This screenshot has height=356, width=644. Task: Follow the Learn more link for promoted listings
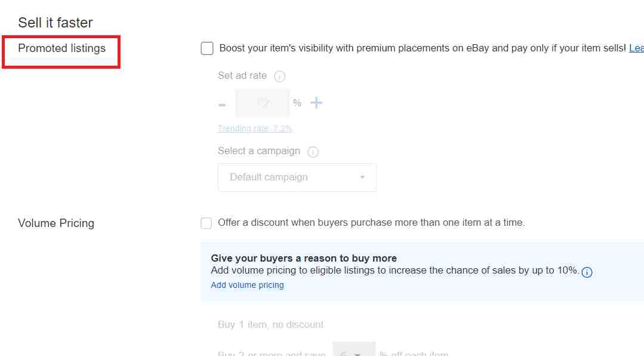(x=636, y=48)
